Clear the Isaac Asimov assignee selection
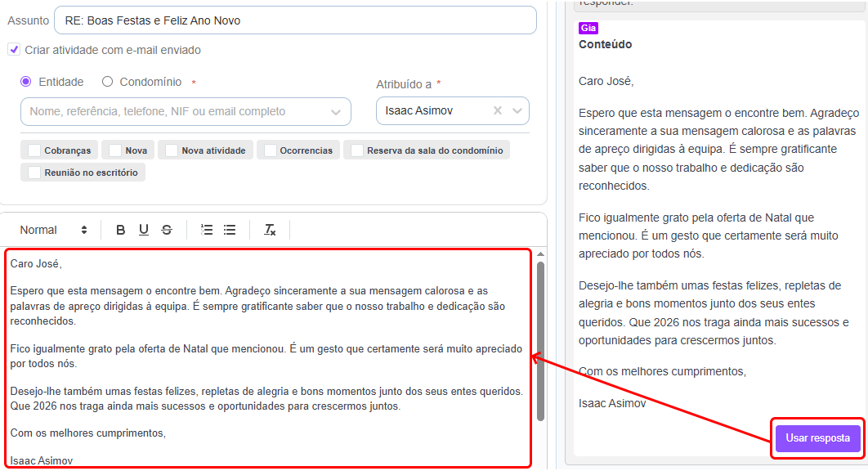Screen dimensions: 868x471 point(498,111)
